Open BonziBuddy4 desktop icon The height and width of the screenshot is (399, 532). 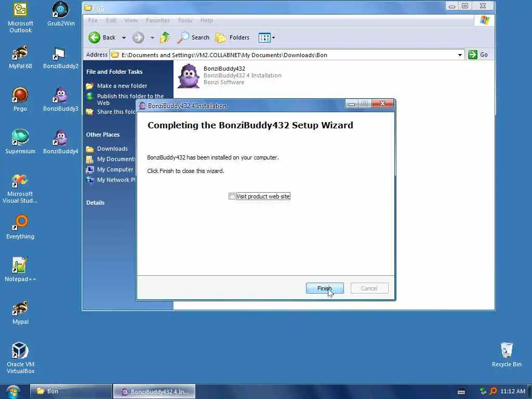click(61, 142)
